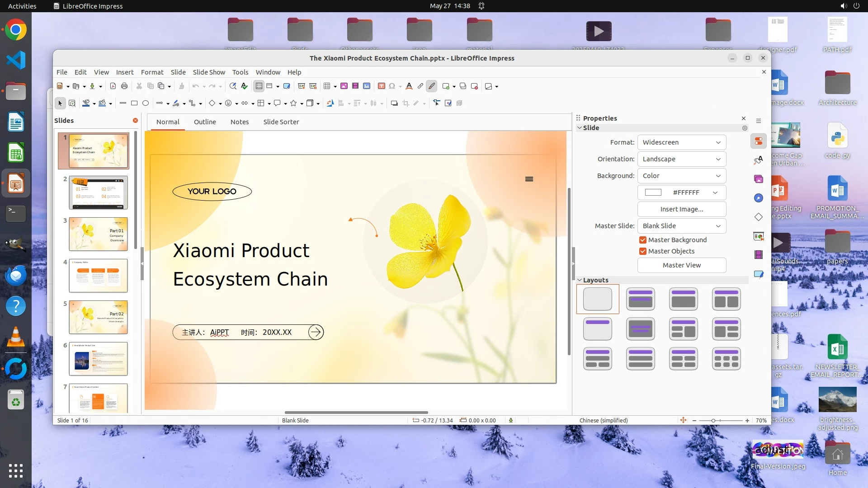Uncheck the Master Objects checkbox

[642, 251]
